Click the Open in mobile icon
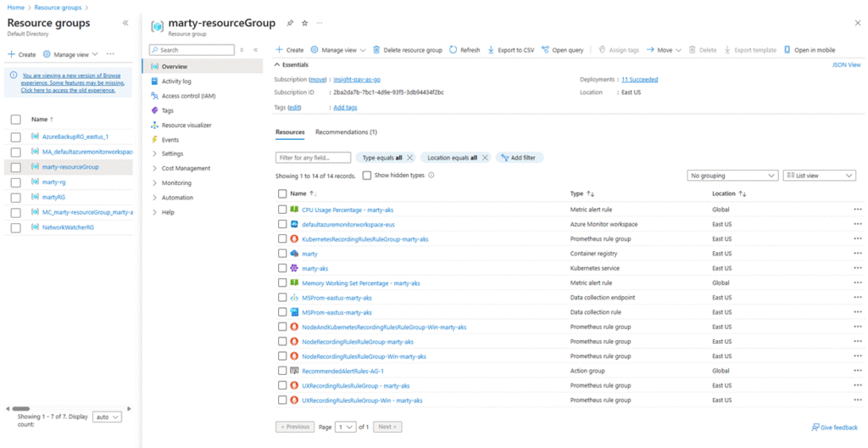The height and width of the screenshot is (448, 868). pos(787,50)
